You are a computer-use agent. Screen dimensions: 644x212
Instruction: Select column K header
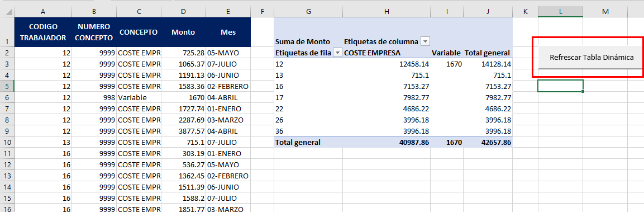point(525,12)
